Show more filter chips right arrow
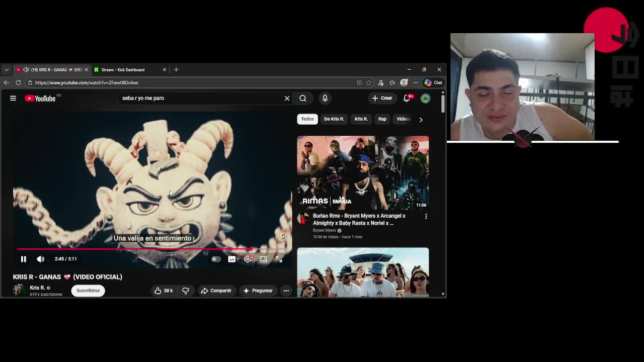 421,120
